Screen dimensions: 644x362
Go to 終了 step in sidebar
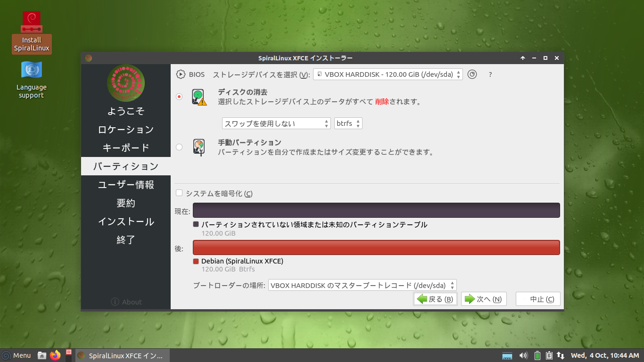click(x=126, y=240)
